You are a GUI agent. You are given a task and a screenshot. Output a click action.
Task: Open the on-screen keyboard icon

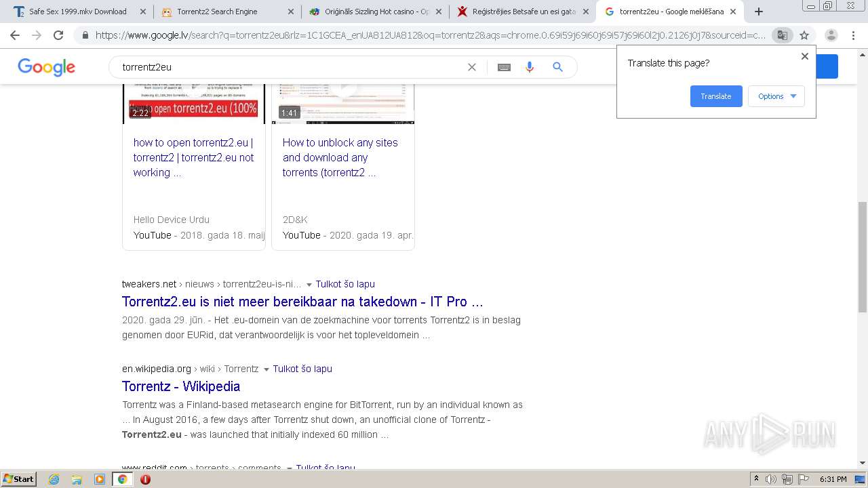click(504, 67)
